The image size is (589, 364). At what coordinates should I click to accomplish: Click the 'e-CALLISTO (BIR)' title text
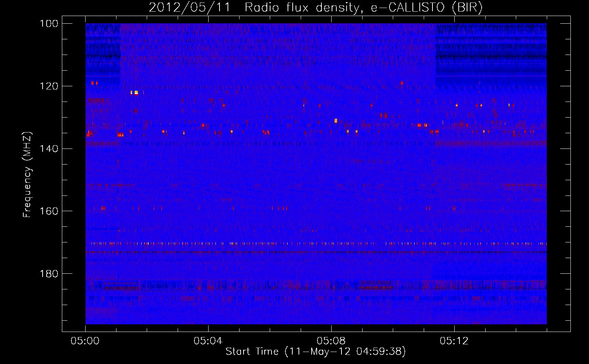click(x=427, y=8)
